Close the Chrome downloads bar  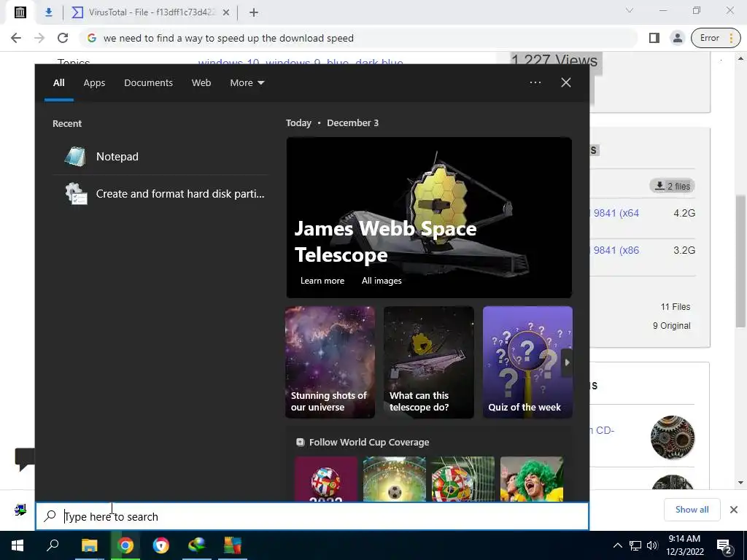734,510
